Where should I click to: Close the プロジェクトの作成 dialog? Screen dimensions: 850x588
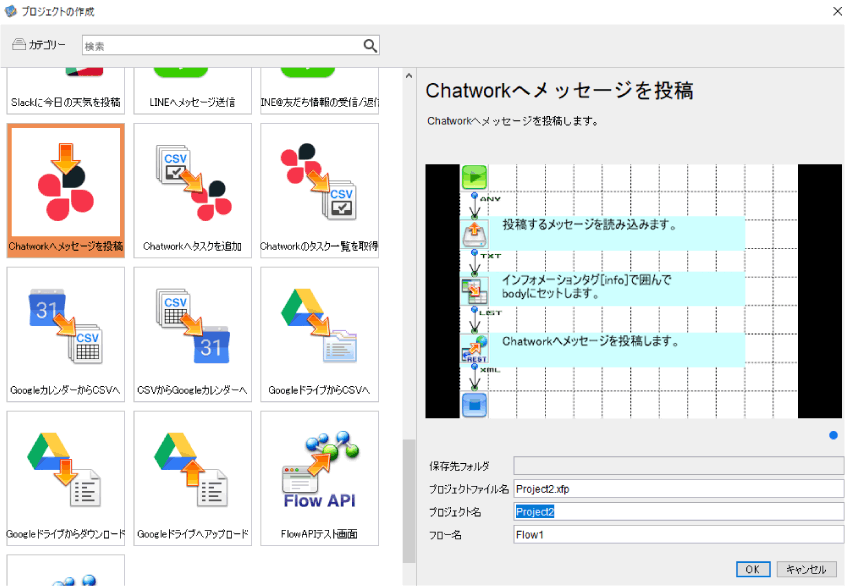click(837, 11)
